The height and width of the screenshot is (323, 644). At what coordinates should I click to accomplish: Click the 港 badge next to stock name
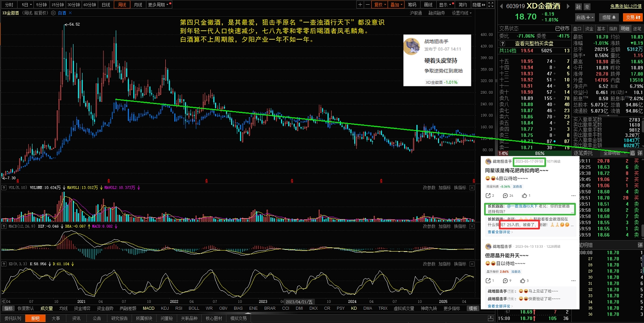[587, 6]
